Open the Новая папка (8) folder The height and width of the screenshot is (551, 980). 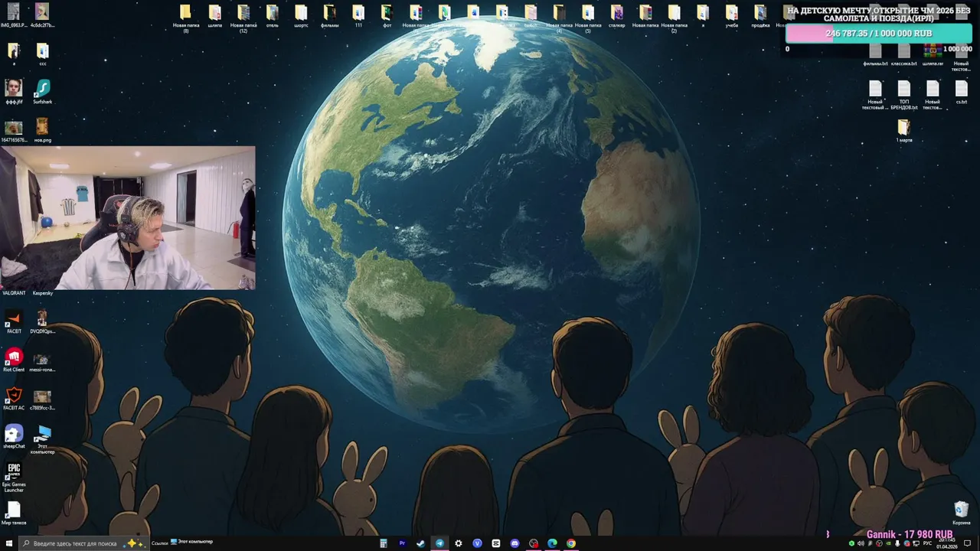tap(186, 18)
